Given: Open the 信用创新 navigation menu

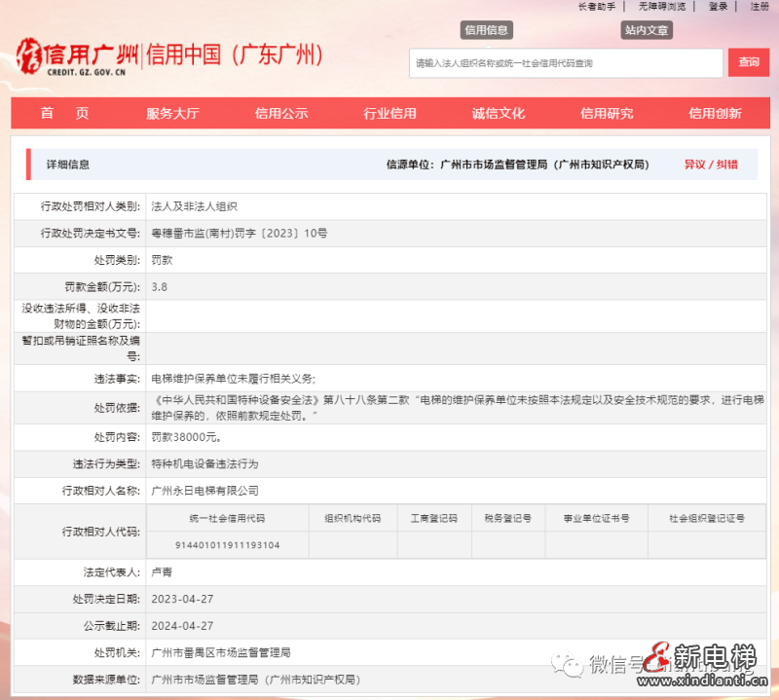Looking at the screenshot, I should pyautogui.click(x=719, y=113).
